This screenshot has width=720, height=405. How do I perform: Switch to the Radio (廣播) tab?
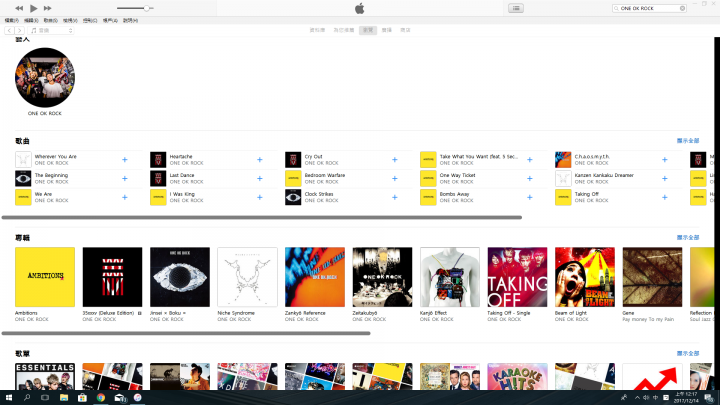tap(387, 30)
